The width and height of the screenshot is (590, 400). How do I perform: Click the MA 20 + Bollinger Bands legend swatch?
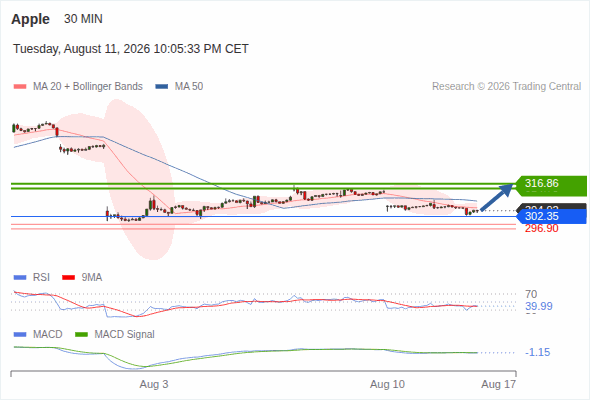20,87
